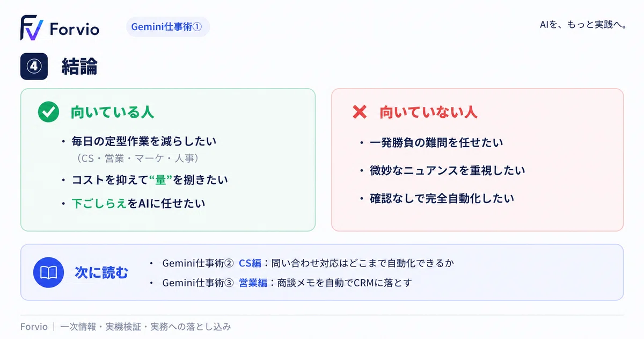This screenshot has height=339, width=644.
Task: Click the green 下ごしらえ highlighted text
Action: pyautogui.click(x=99, y=204)
